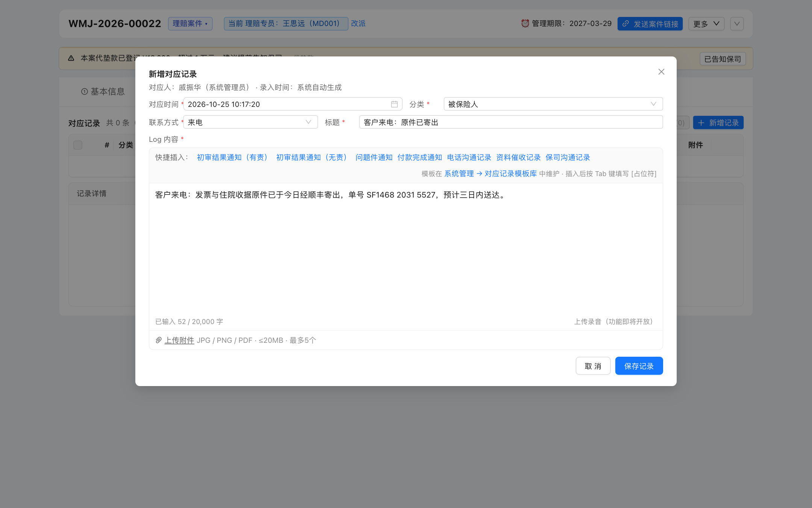This screenshot has height=508, width=812.
Task: Insert 资料催收记录 template
Action: 518,157
